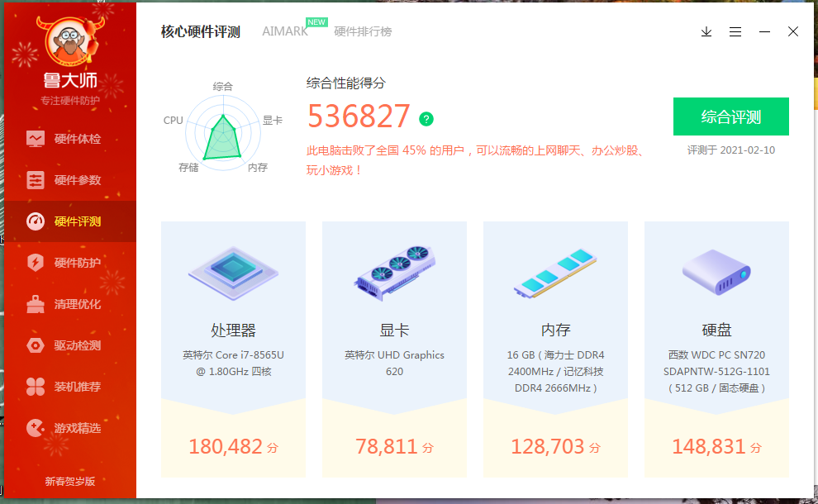The height and width of the screenshot is (504, 818).
Task: Click the hard disk icon
Action: [716, 272]
